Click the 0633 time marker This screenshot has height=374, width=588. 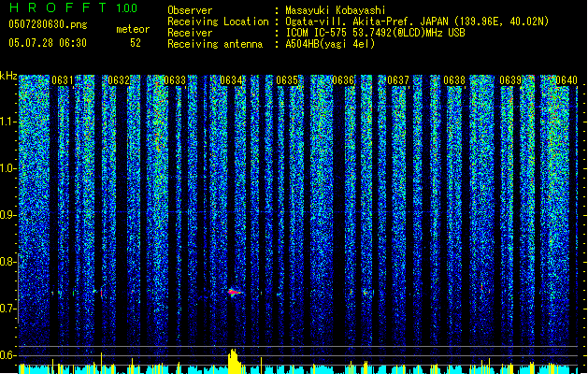(x=175, y=80)
